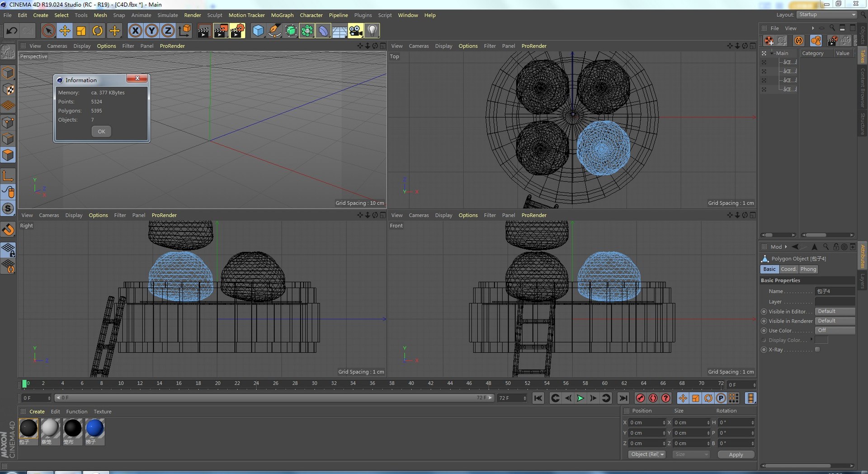Enable the X-Ray checkbox
868x474 pixels.
tap(817, 350)
